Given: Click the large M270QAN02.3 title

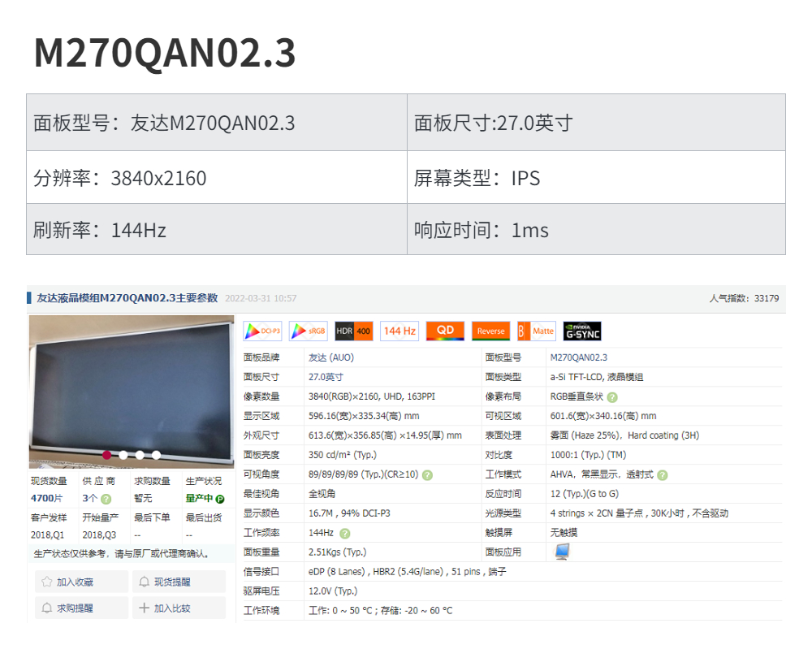Looking at the screenshot, I should click(165, 53).
